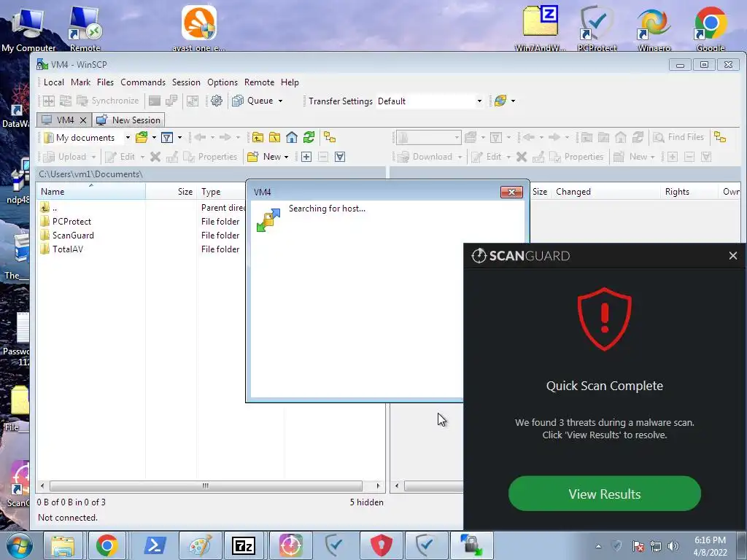The height and width of the screenshot is (560, 747).
Task: Click the Upload button
Action: tap(66, 157)
